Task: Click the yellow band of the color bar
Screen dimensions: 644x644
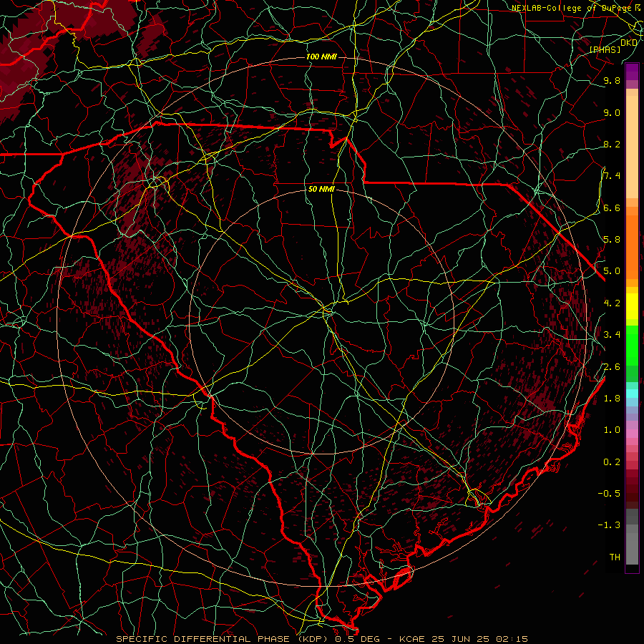Action: 632,306
